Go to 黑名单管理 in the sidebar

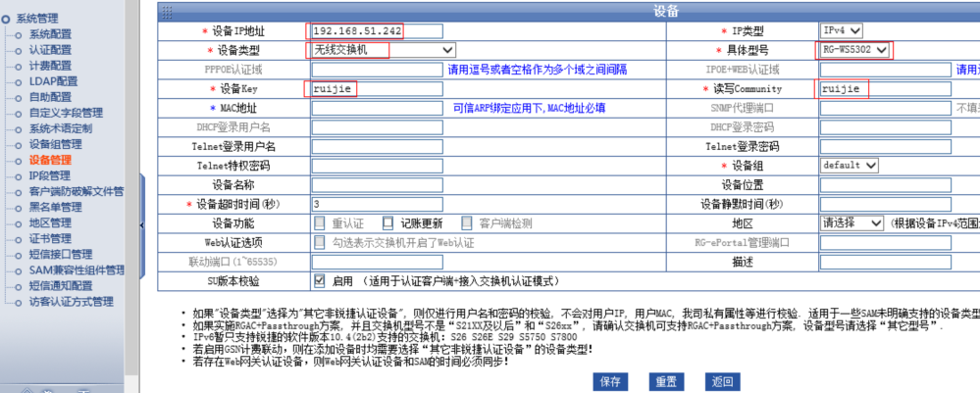coord(55,207)
